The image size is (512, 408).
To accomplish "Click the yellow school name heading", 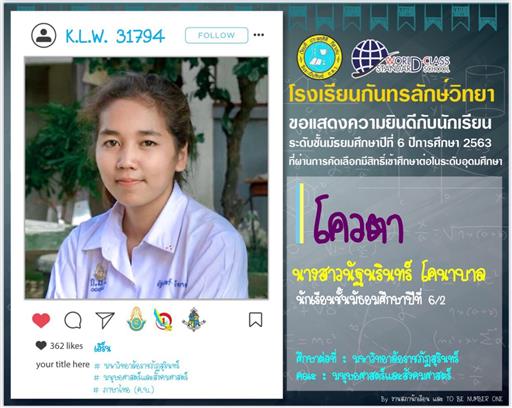I will 392,95.
